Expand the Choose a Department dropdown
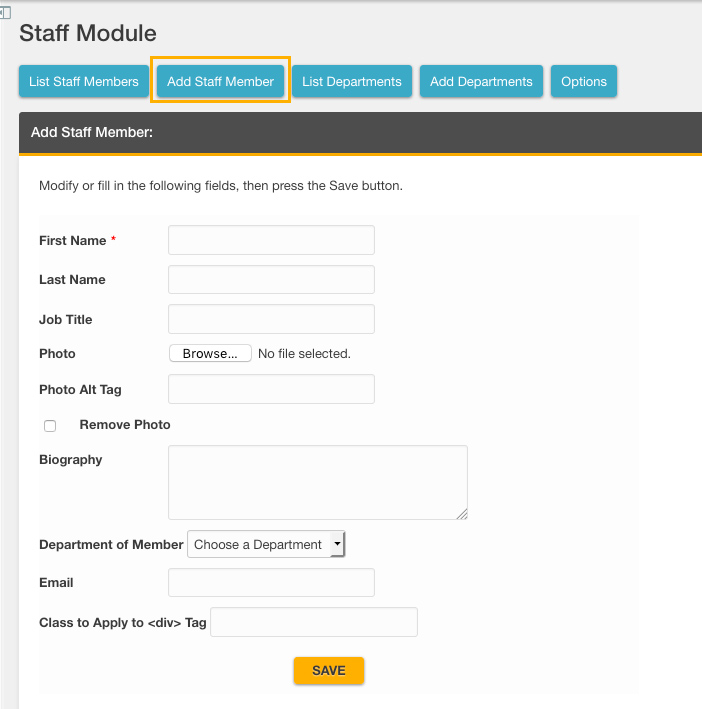 pos(266,544)
